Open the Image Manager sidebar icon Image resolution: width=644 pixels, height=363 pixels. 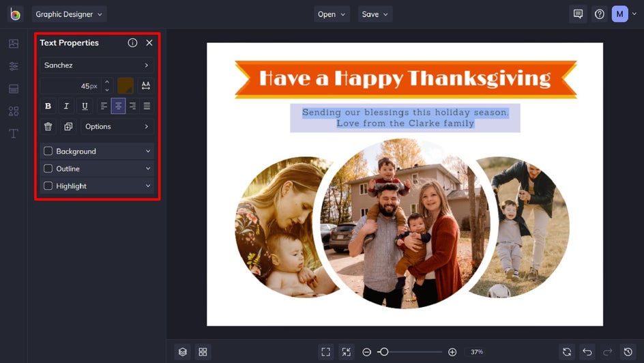14,44
